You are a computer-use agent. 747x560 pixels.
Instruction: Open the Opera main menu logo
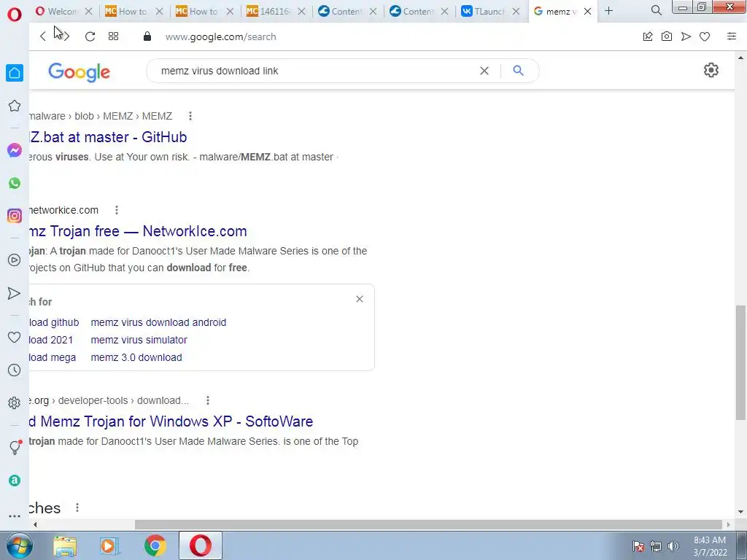click(x=15, y=15)
